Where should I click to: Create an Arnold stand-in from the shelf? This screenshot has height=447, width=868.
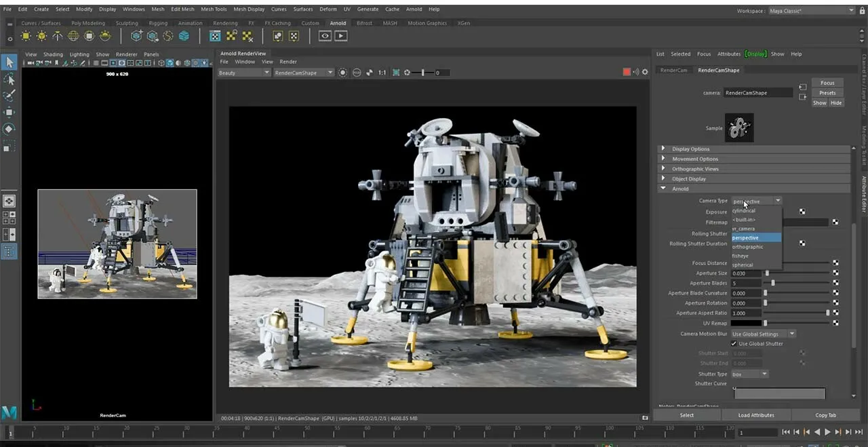click(137, 36)
